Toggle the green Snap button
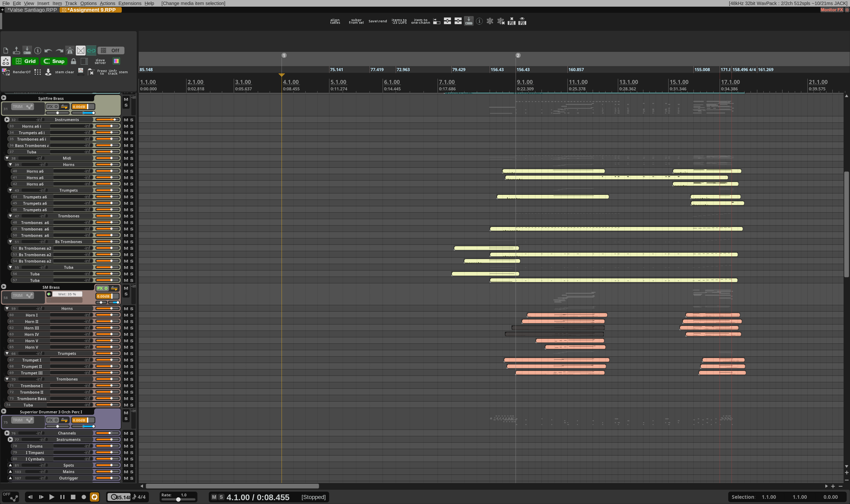This screenshot has width=850, height=504. 54,61
